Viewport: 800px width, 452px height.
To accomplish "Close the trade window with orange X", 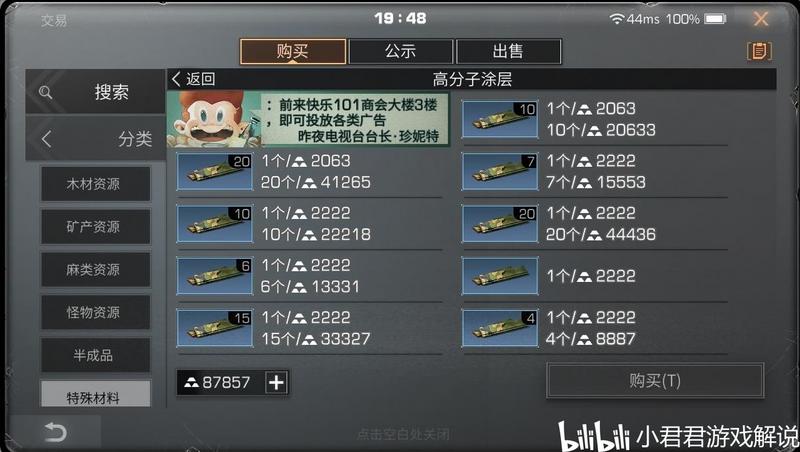I will coord(761,19).
